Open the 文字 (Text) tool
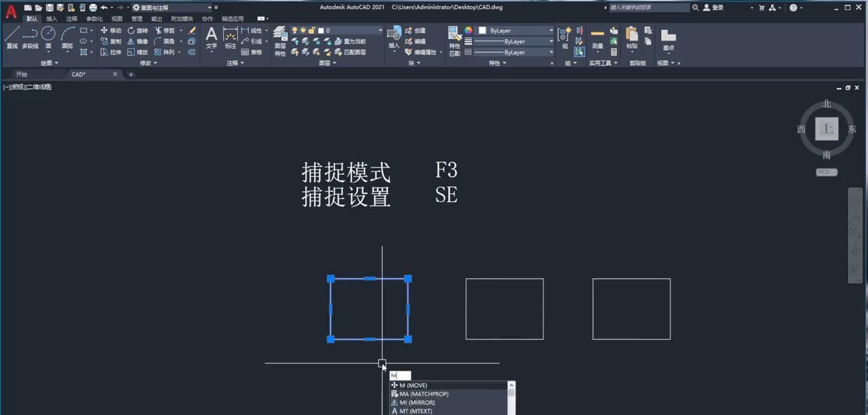 [x=211, y=35]
